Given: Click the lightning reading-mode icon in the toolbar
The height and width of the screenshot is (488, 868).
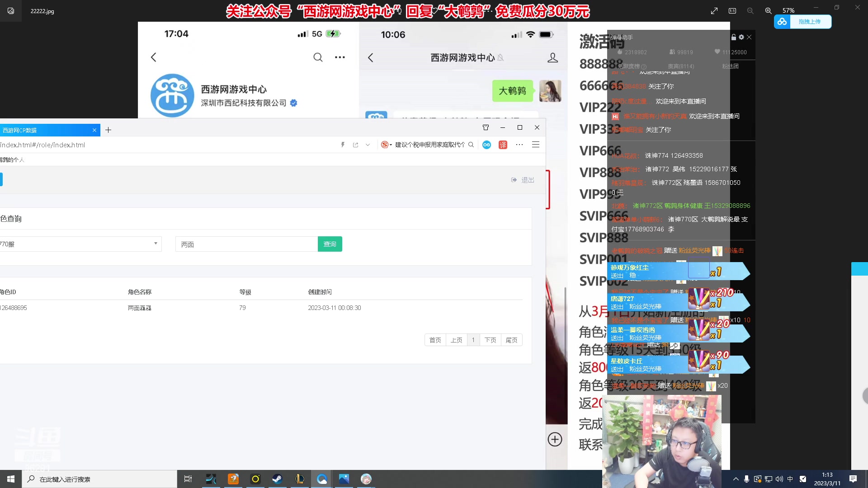Looking at the screenshot, I should pos(343,145).
